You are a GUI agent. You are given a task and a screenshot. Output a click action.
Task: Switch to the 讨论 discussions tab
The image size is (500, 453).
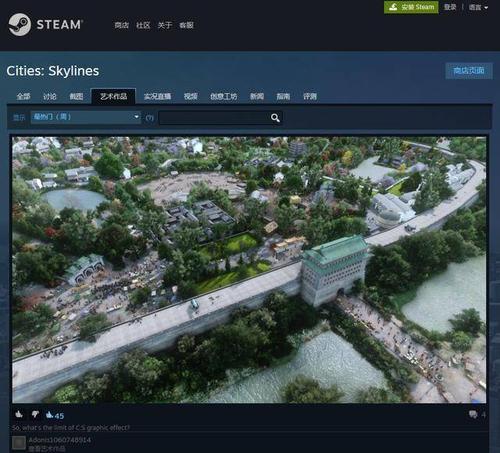click(50, 97)
